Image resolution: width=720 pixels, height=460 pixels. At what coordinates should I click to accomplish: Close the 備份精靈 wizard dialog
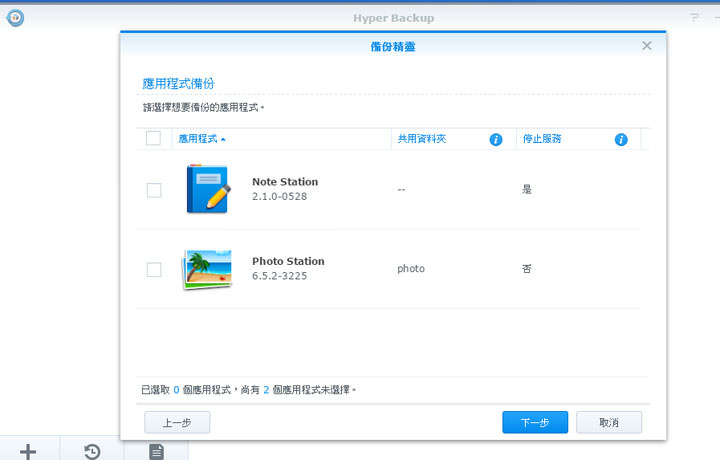coord(647,46)
